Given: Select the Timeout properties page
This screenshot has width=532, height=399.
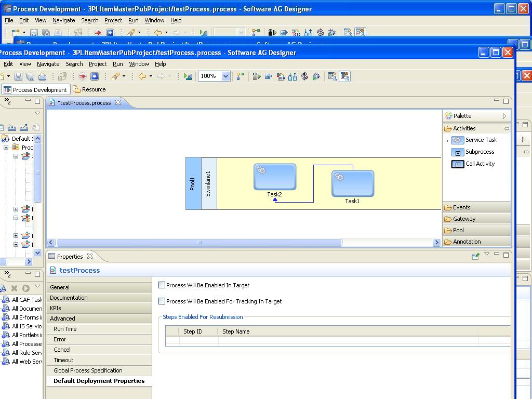Looking at the screenshot, I should 99,361.
